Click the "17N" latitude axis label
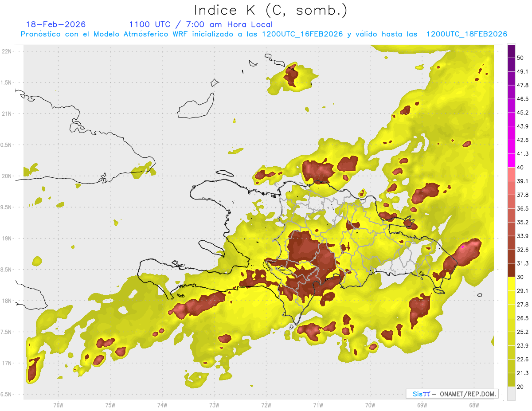Viewport: 532px width, 411px height. point(8,363)
